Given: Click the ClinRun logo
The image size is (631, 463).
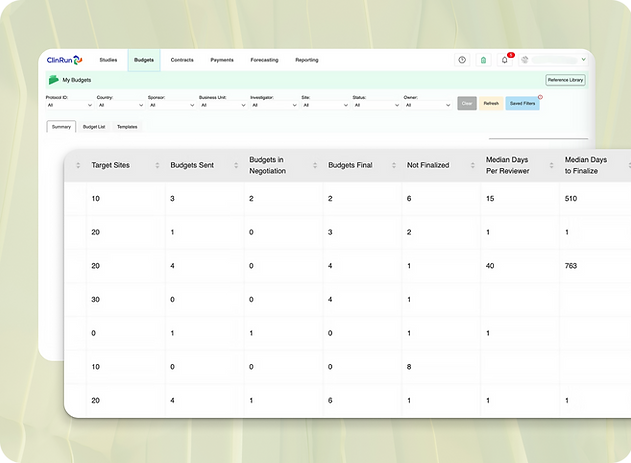Looking at the screenshot, I should [64, 60].
